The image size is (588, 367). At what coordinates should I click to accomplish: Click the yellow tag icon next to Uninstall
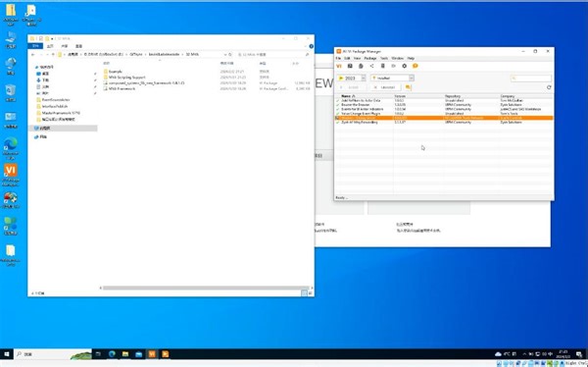[x=408, y=87]
